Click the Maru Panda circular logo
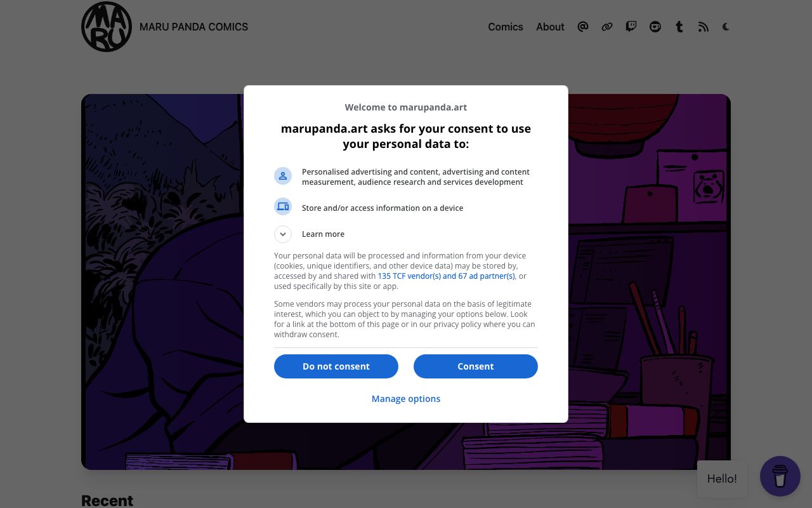 (x=107, y=27)
